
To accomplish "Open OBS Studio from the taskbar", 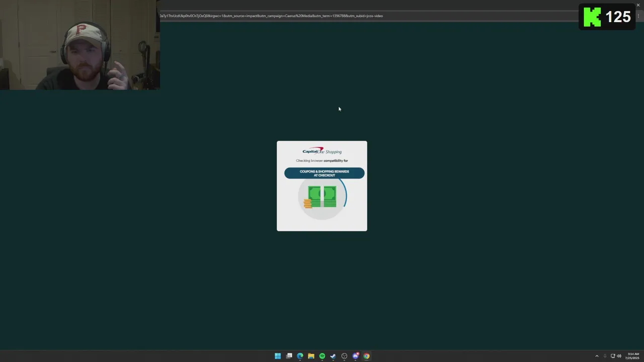I will (x=344, y=356).
